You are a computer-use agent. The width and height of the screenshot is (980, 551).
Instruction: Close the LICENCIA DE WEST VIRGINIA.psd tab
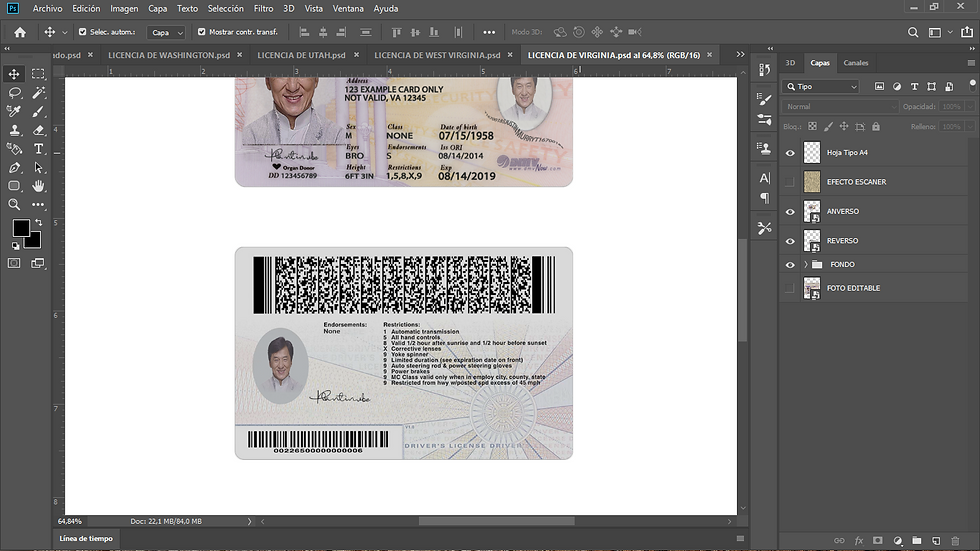[x=510, y=55]
